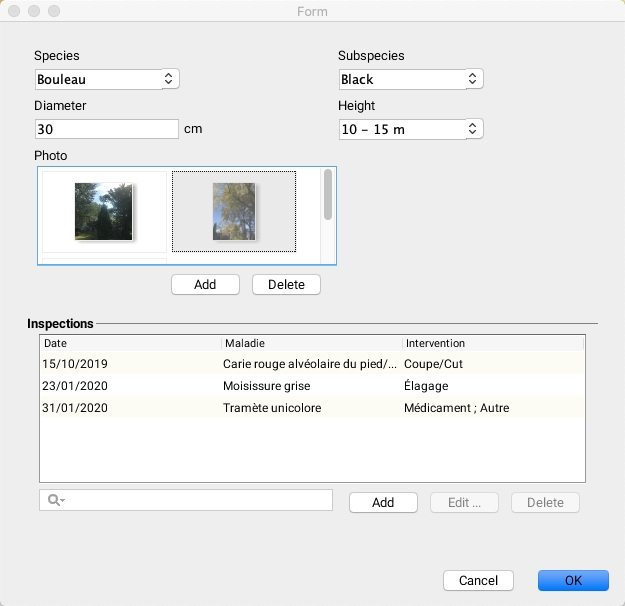Click the Diameter input field
Image resolution: width=625 pixels, height=606 pixels.
(x=107, y=129)
